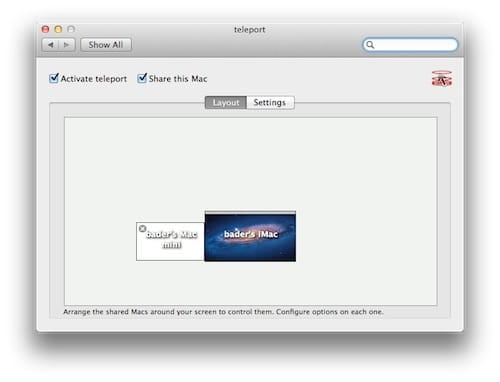Click the Show All button
Image resolution: width=500 pixels, height=382 pixels.
(106, 45)
